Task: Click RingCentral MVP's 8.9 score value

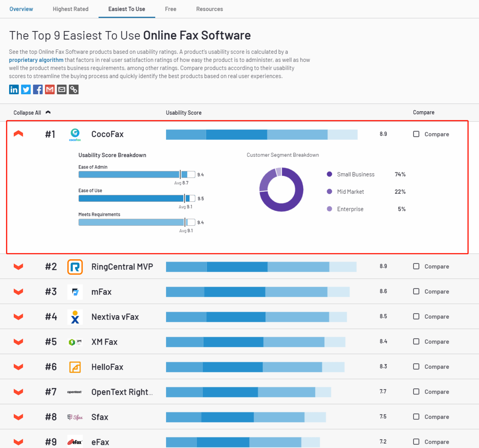Action: (383, 266)
